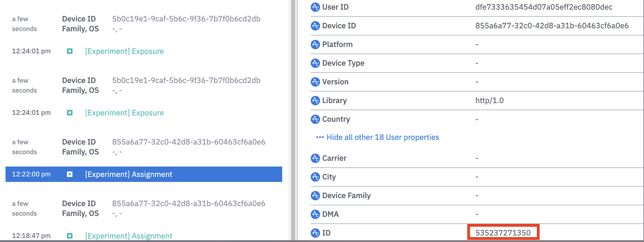Viewport: 644px width, 242px height.
Task: Click the ellipsis before Hide all other properties
Action: pyautogui.click(x=320, y=137)
